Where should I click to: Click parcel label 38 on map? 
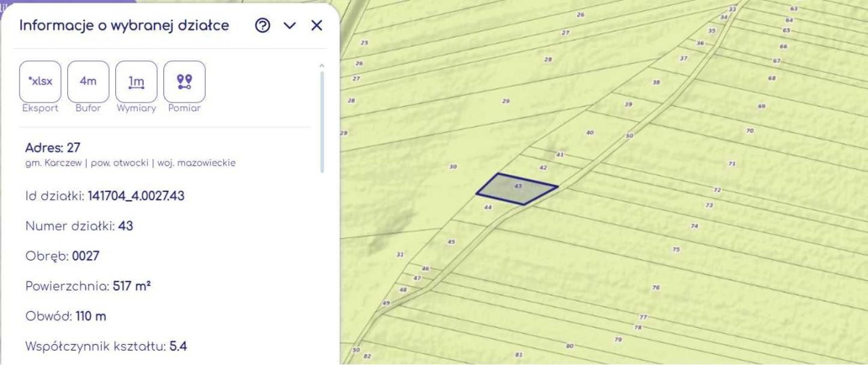(656, 82)
